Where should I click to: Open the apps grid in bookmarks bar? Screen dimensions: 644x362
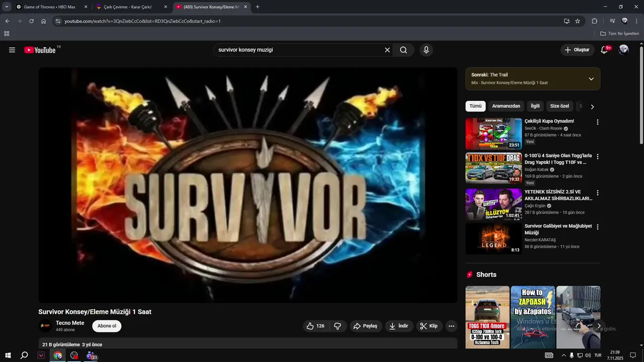pyautogui.click(x=7, y=34)
